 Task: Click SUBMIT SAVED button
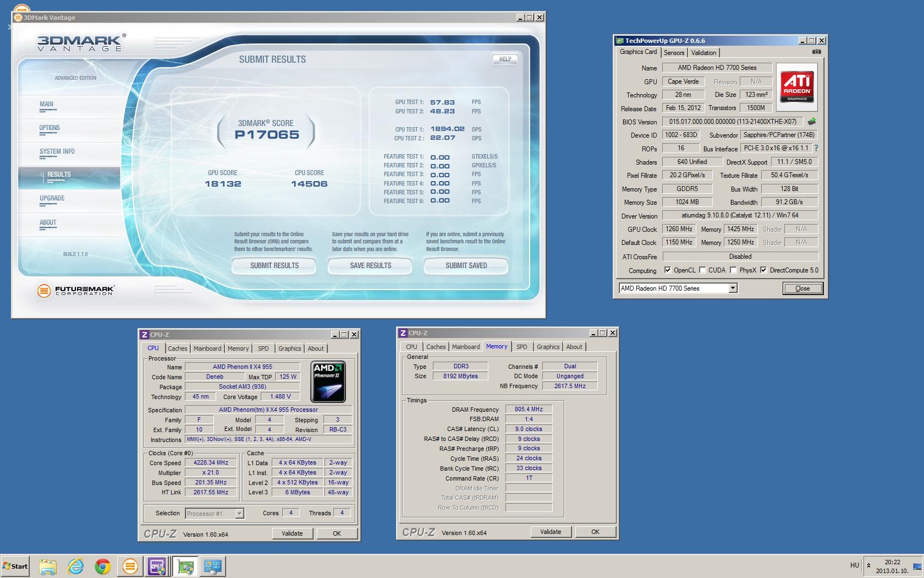coord(466,265)
